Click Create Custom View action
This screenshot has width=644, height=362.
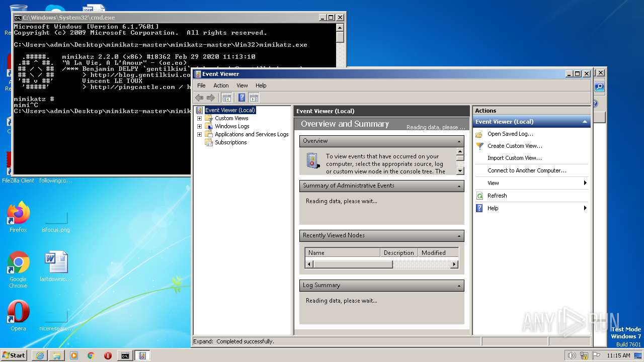pyautogui.click(x=515, y=146)
